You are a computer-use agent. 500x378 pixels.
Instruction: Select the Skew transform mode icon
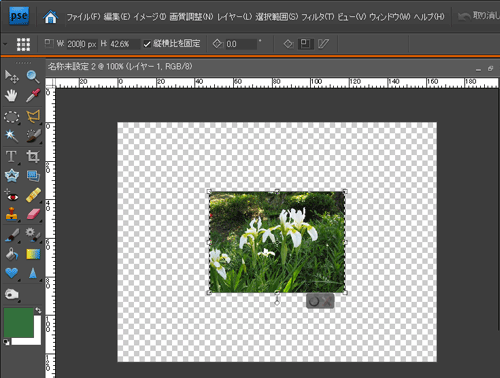(323, 44)
